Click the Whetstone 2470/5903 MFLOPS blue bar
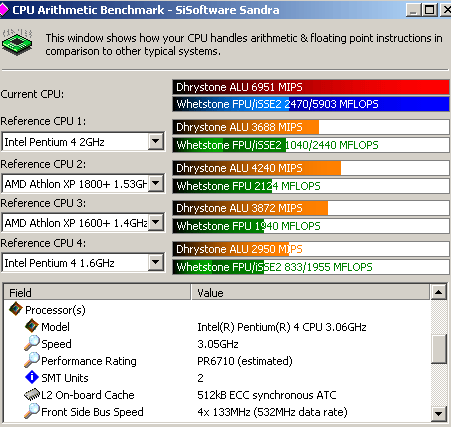The width and height of the screenshot is (451, 427). (311, 104)
